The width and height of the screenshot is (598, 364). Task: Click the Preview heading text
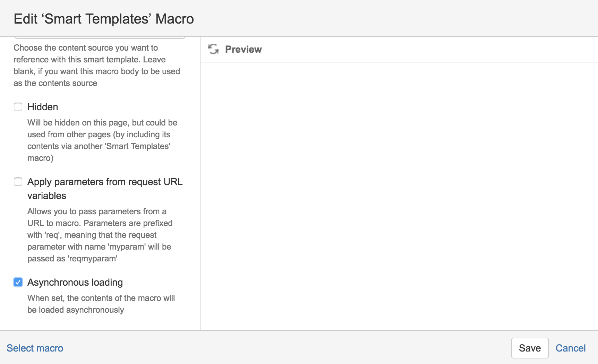point(244,49)
